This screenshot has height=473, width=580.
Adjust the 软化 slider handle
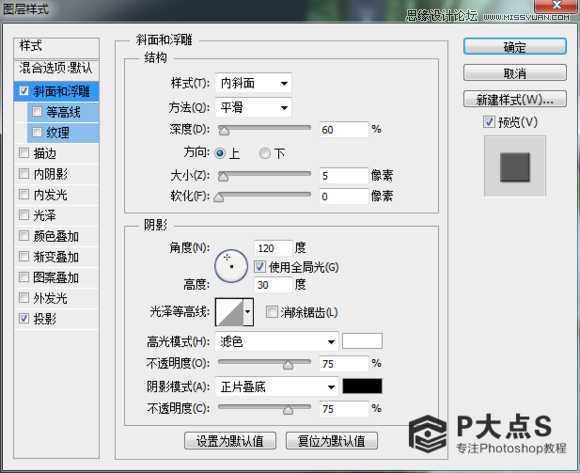(x=219, y=197)
